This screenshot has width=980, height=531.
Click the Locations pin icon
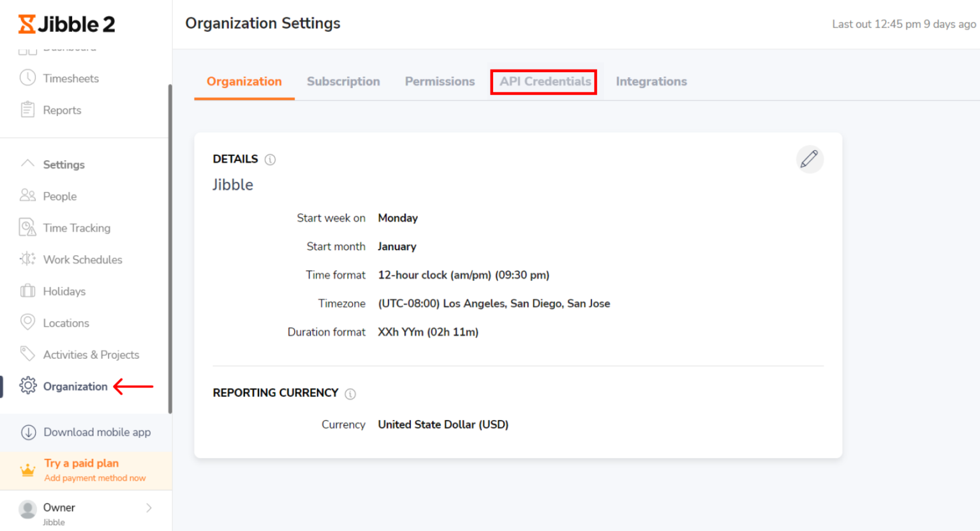27,322
